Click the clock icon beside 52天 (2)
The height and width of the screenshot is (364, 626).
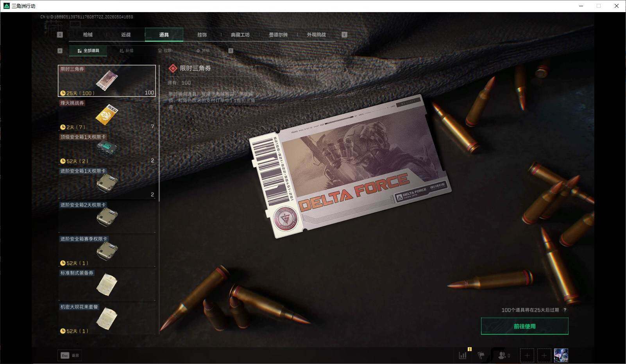[63, 161]
